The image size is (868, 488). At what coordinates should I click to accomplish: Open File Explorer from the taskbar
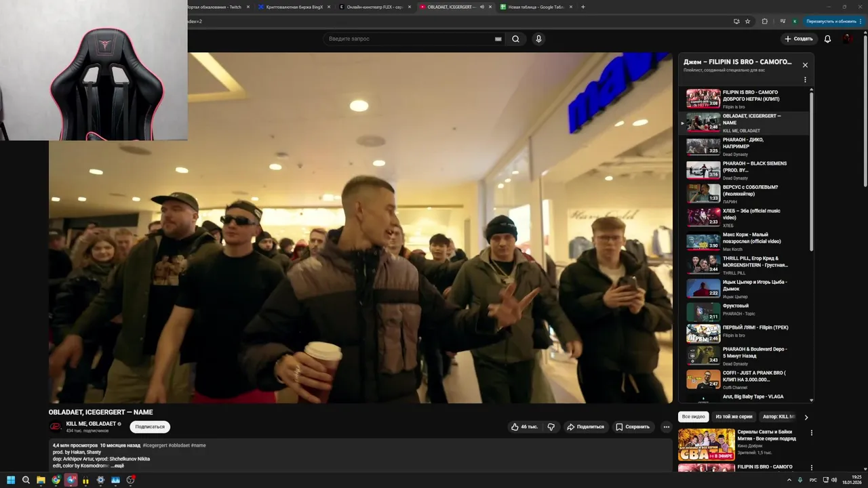(x=41, y=480)
